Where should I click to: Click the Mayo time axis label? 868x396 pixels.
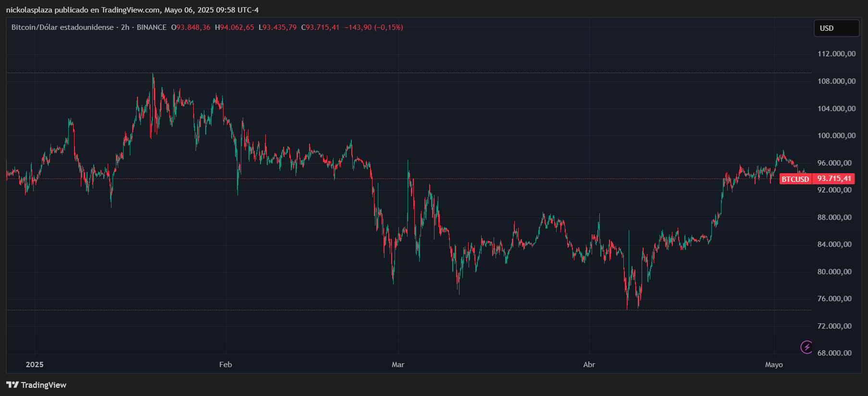click(774, 365)
